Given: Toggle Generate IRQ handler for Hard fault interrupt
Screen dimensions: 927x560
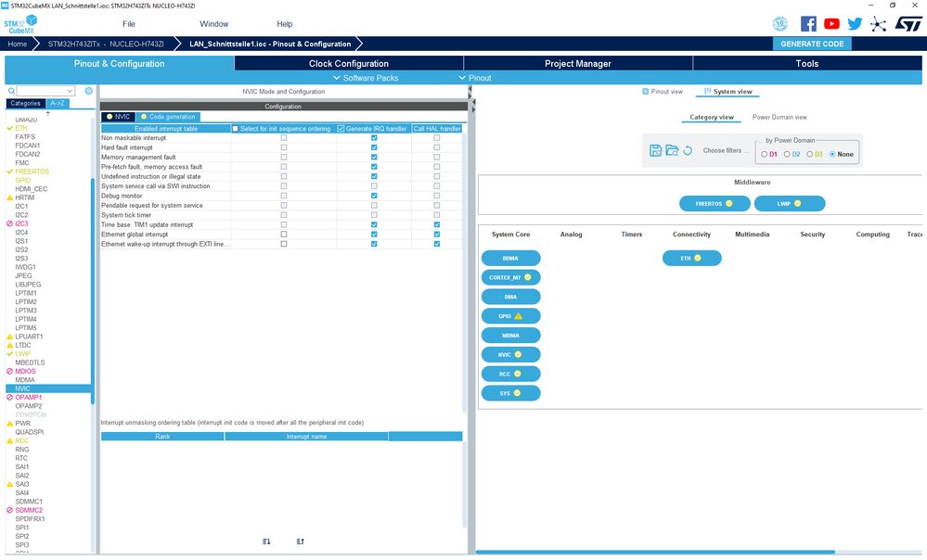Looking at the screenshot, I should (374, 147).
